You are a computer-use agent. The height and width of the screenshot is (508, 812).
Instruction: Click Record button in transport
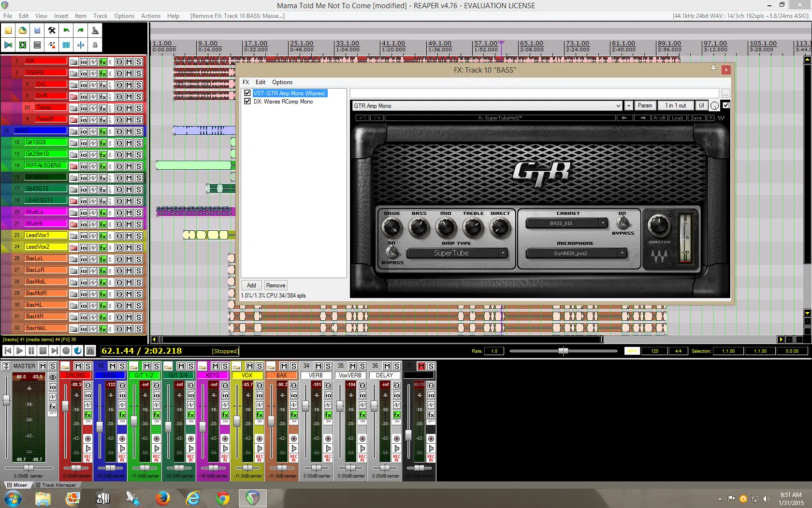point(66,351)
